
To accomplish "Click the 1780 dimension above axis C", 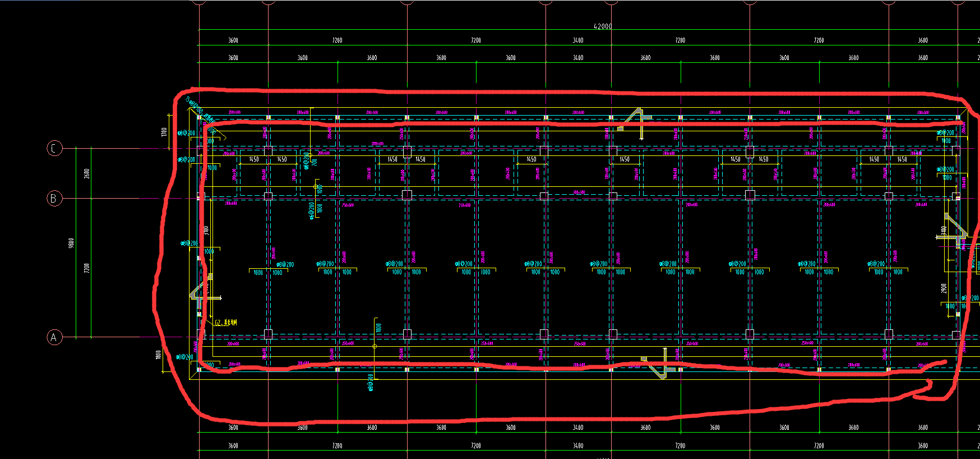I will click(x=164, y=132).
